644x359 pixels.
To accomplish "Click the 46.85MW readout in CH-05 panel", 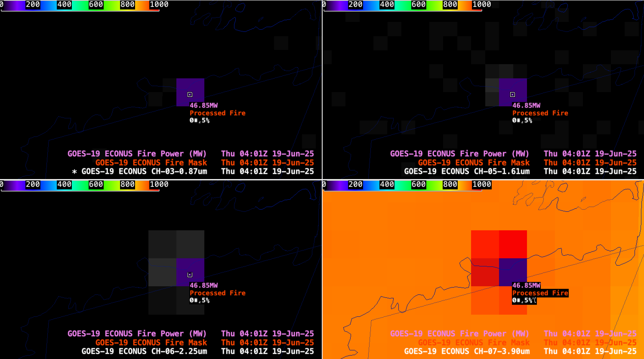I will point(526,105).
